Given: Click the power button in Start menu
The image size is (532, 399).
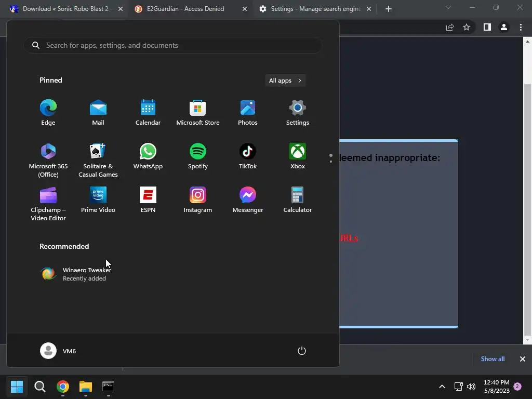Looking at the screenshot, I should pyautogui.click(x=302, y=351).
